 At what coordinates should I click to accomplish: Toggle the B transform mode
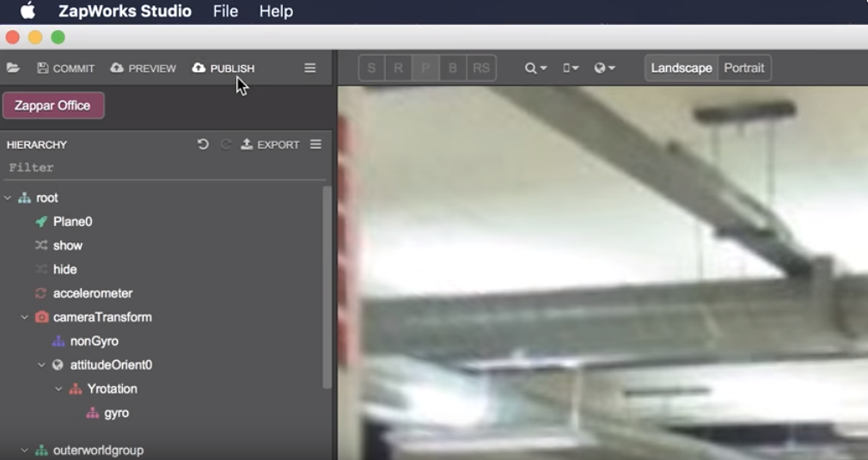coord(452,68)
